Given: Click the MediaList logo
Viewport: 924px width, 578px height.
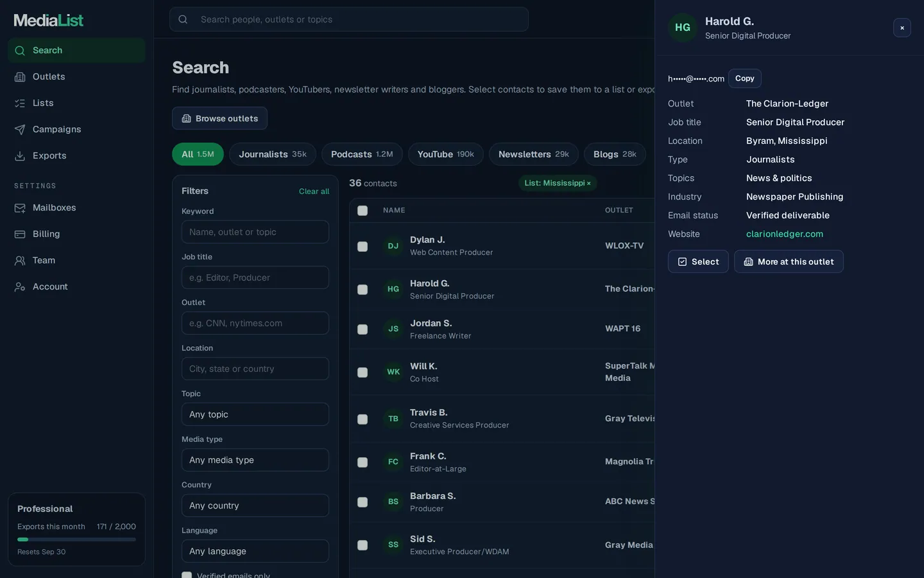Looking at the screenshot, I should pyautogui.click(x=49, y=21).
